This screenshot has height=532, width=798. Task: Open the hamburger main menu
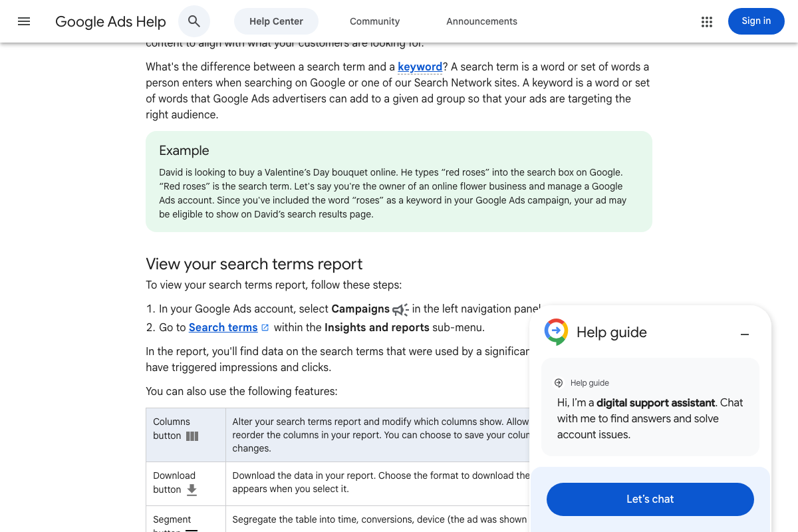pyautogui.click(x=24, y=21)
